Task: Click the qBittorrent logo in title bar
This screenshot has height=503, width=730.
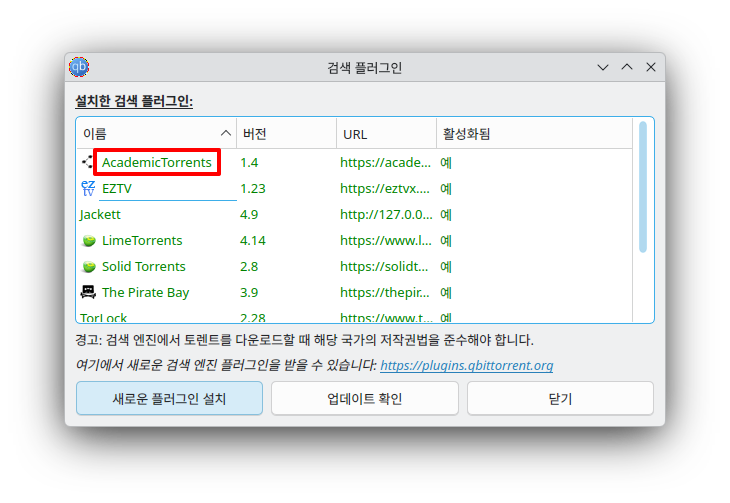Action: coord(79,68)
